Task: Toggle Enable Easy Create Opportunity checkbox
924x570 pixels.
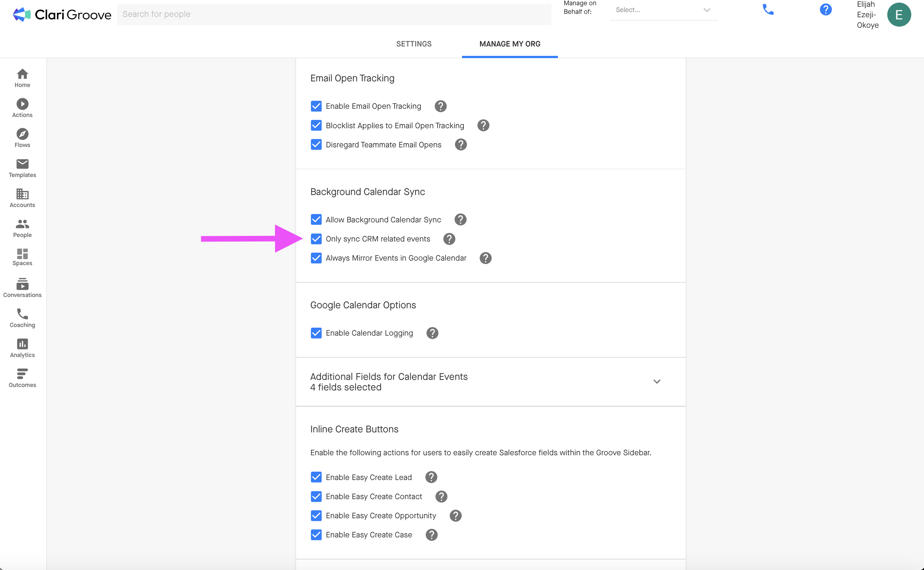Action: 316,516
